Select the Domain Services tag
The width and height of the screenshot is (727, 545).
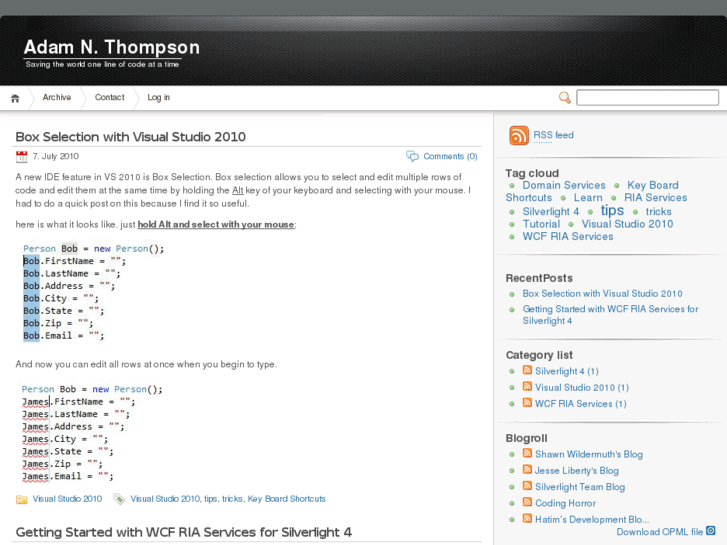564,185
